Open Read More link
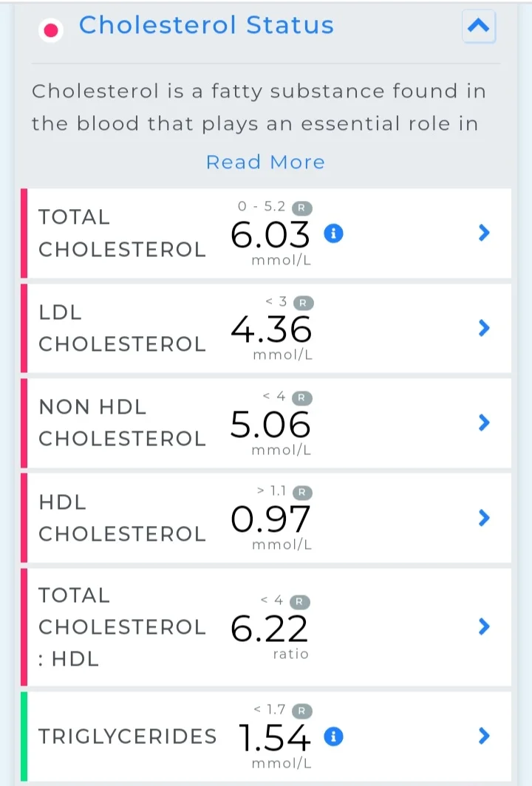Viewport: 532px width, 786px height. (265, 163)
